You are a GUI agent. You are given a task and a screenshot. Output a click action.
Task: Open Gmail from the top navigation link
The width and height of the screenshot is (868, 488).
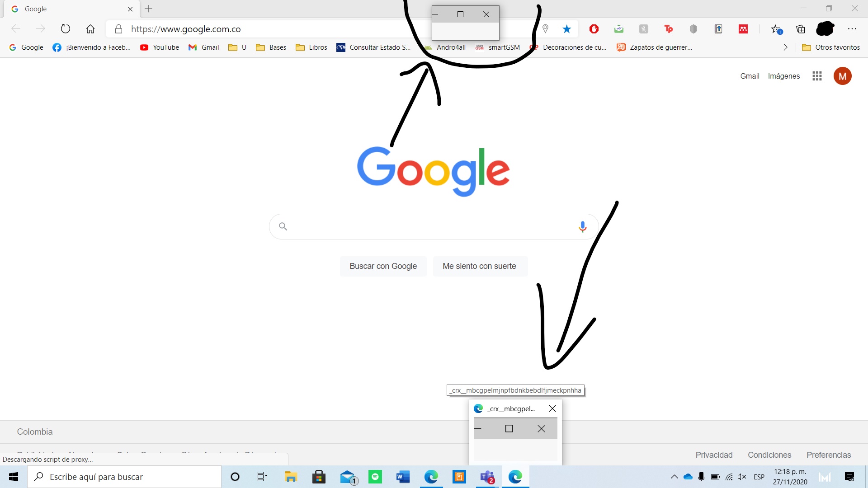click(x=750, y=75)
